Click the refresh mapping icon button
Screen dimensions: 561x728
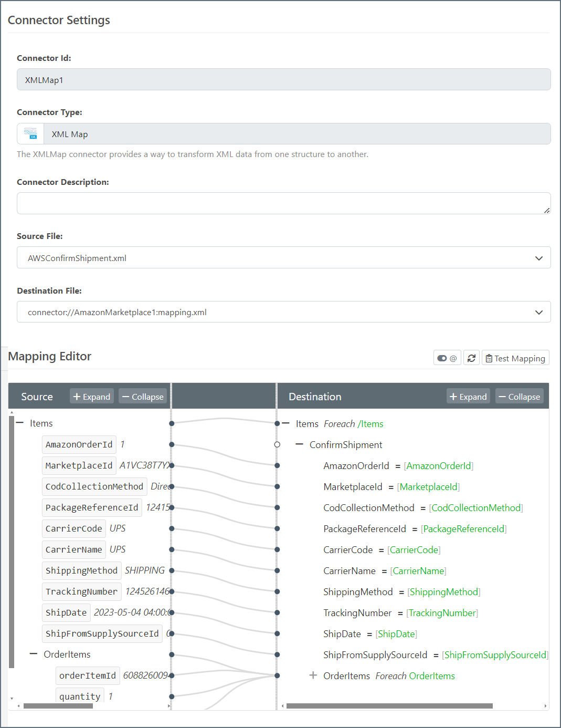471,358
